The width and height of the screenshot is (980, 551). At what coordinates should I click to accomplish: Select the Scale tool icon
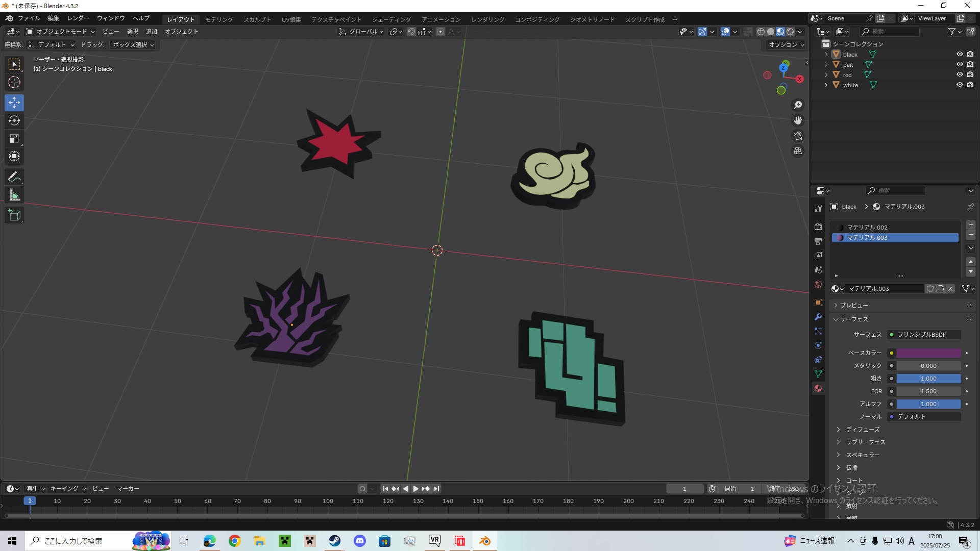click(x=14, y=138)
